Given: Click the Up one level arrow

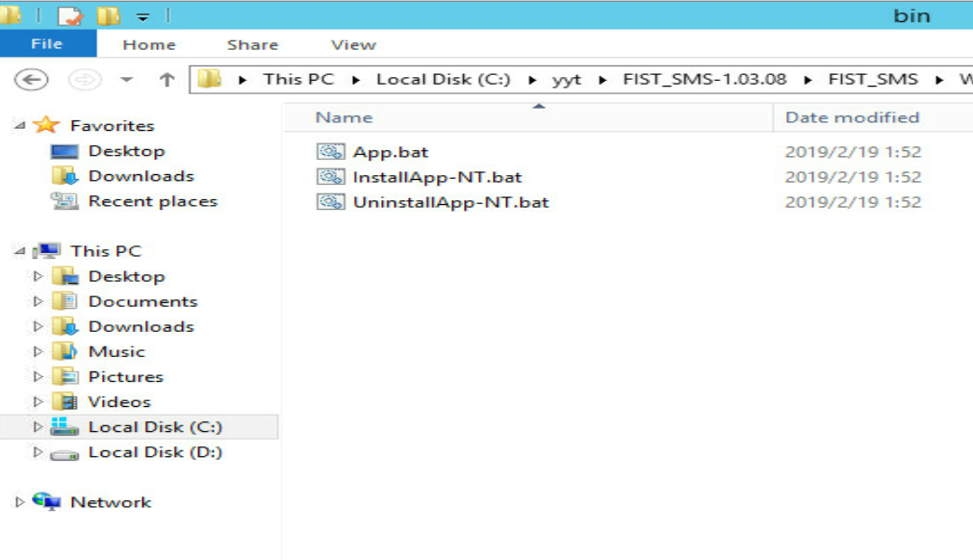Looking at the screenshot, I should click(x=166, y=79).
